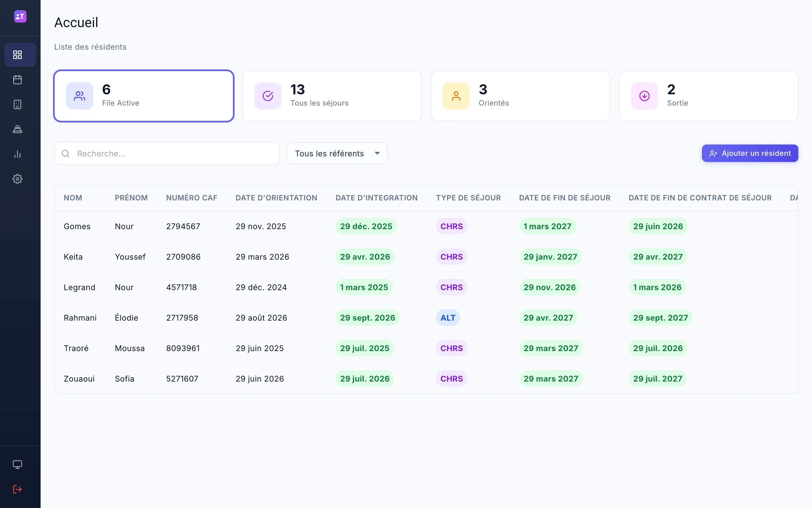The image size is (812, 508).
Task: Click the Tous les séjours checkmark icon
Action: pos(268,96)
